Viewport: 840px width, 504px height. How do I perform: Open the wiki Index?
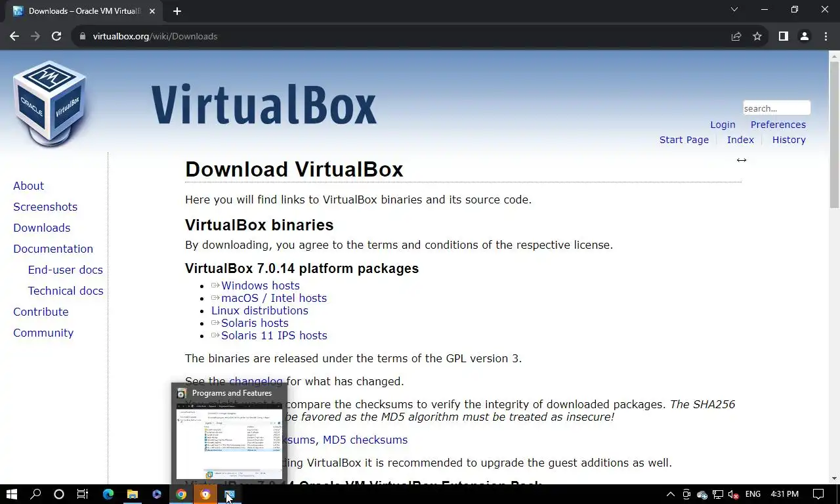740,140
